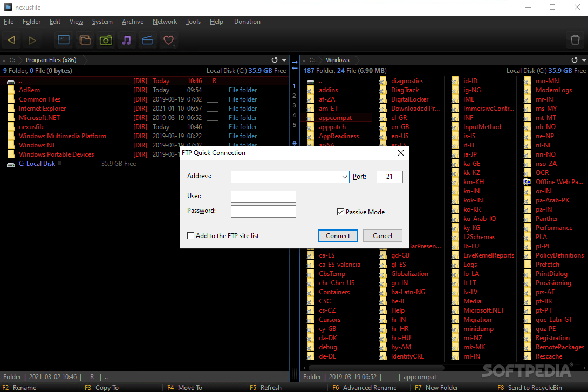588x392 pixels.
Task: Click the Offline Web Pages folder icon
Action: (x=527, y=182)
